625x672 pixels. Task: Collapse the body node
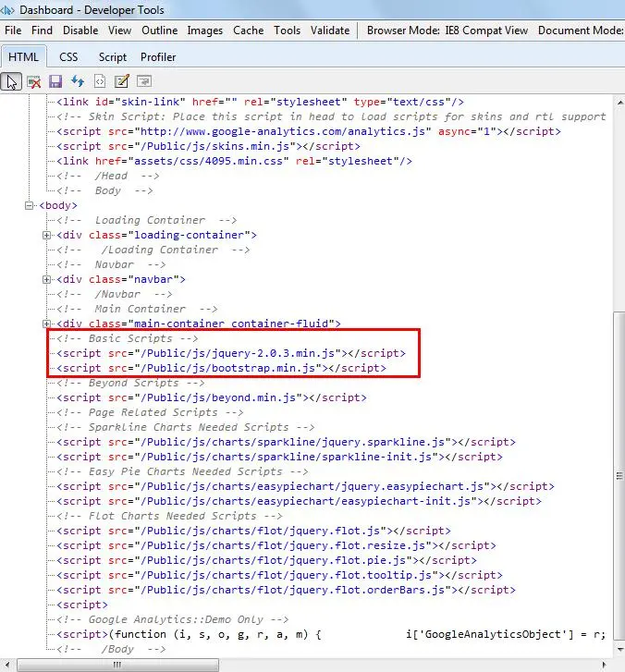(x=30, y=206)
